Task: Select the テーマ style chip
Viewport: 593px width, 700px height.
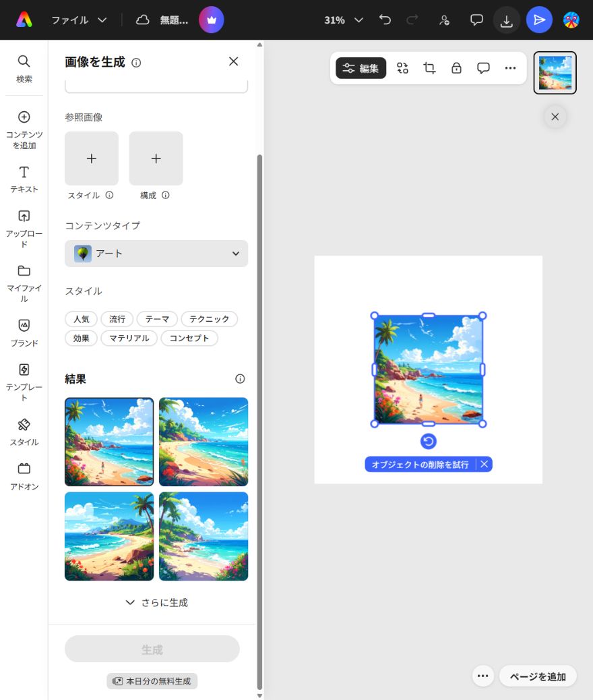Action: click(157, 319)
